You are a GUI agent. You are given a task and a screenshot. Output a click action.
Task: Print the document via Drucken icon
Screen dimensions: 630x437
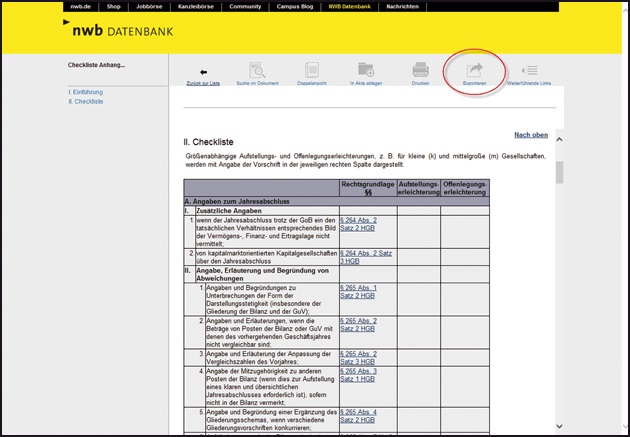pos(420,71)
